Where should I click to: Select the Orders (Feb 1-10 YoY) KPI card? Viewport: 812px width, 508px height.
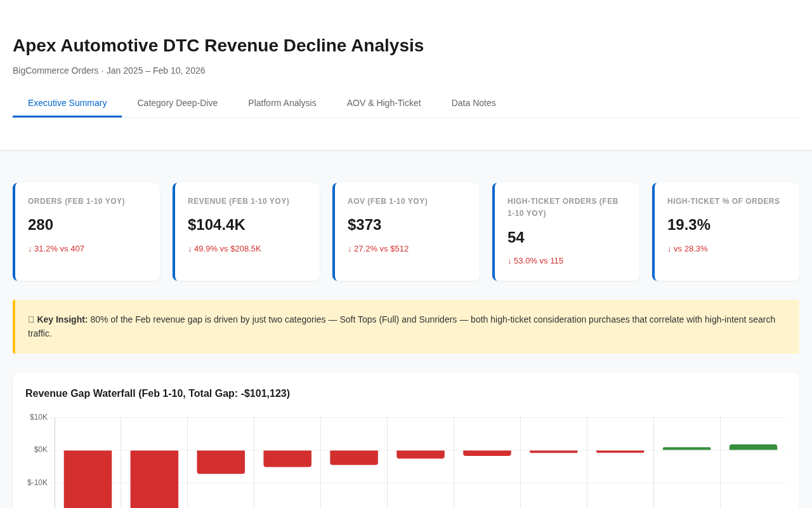click(x=86, y=232)
